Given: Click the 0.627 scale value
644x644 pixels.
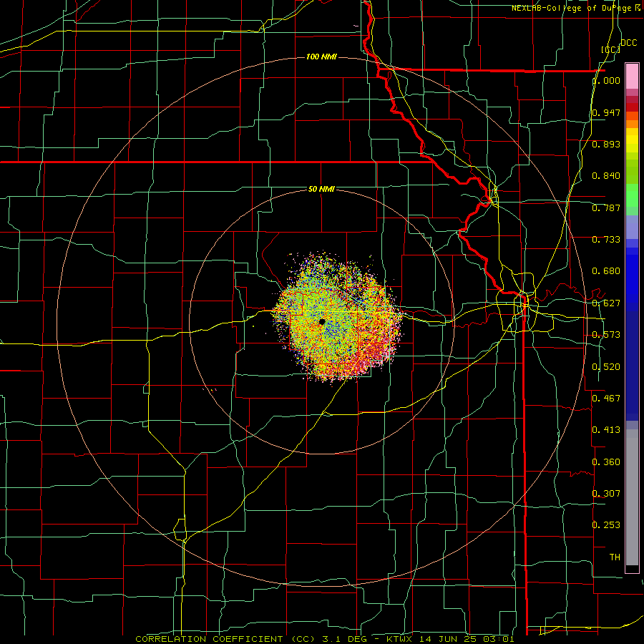Looking at the screenshot, I should (606, 303).
